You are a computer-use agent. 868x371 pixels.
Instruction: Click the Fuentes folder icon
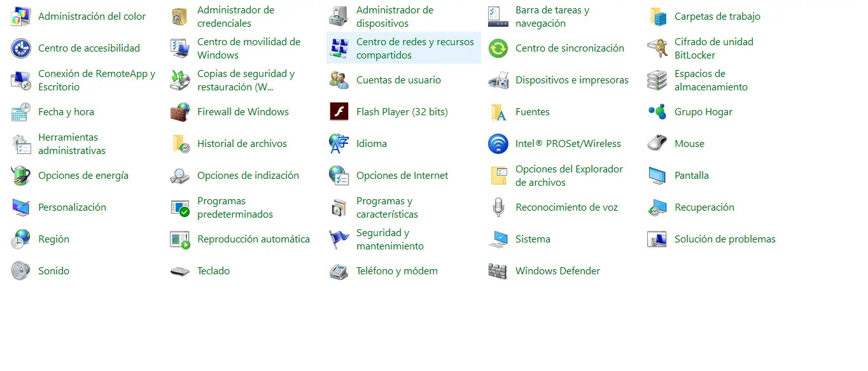pyautogui.click(x=498, y=112)
